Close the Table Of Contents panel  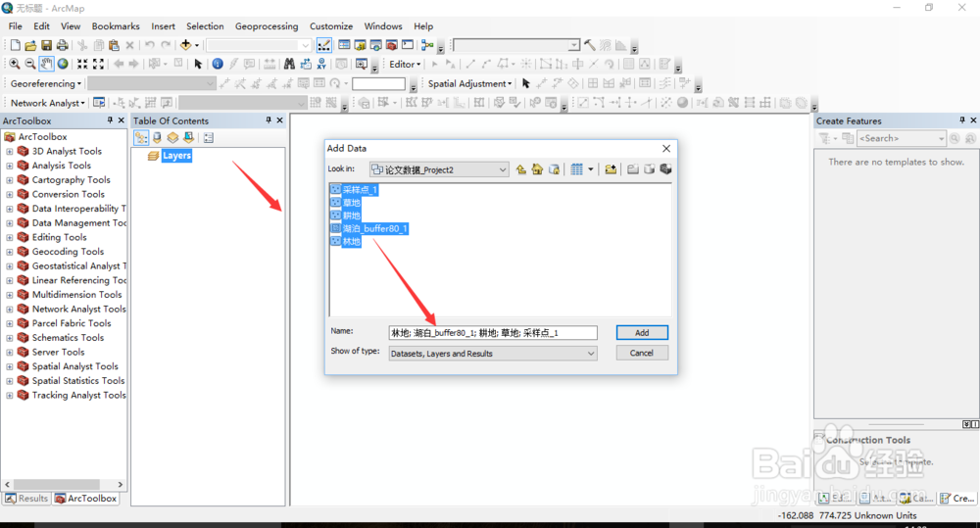279,120
